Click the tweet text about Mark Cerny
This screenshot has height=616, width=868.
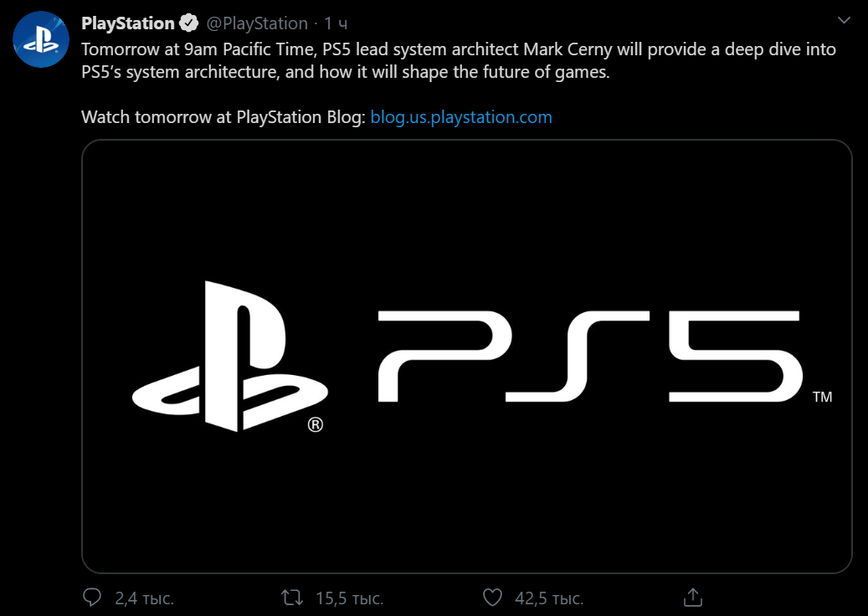458,60
